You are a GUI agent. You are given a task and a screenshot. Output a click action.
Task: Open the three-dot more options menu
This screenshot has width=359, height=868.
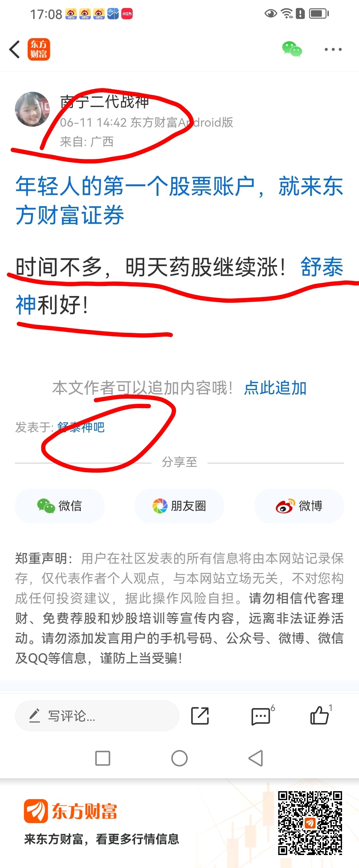tap(333, 50)
